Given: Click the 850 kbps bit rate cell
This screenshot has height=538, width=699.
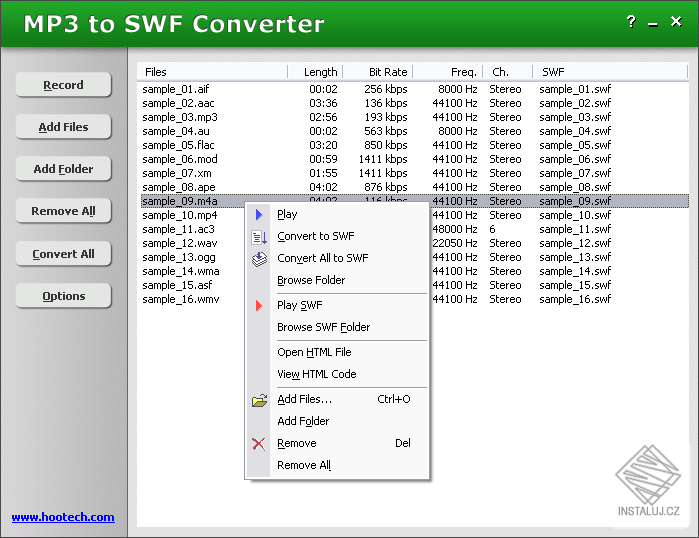Looking at the screenshot, I should (386, 145).
